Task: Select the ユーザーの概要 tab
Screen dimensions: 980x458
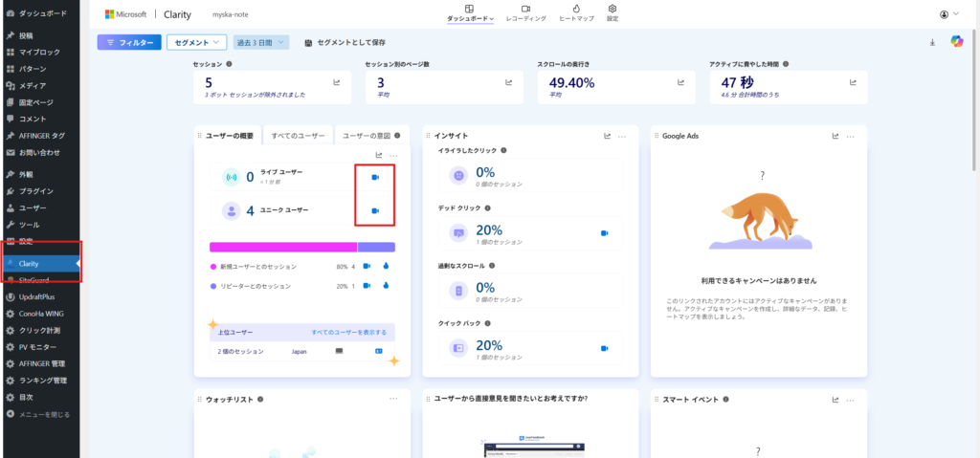Action: 229,136
